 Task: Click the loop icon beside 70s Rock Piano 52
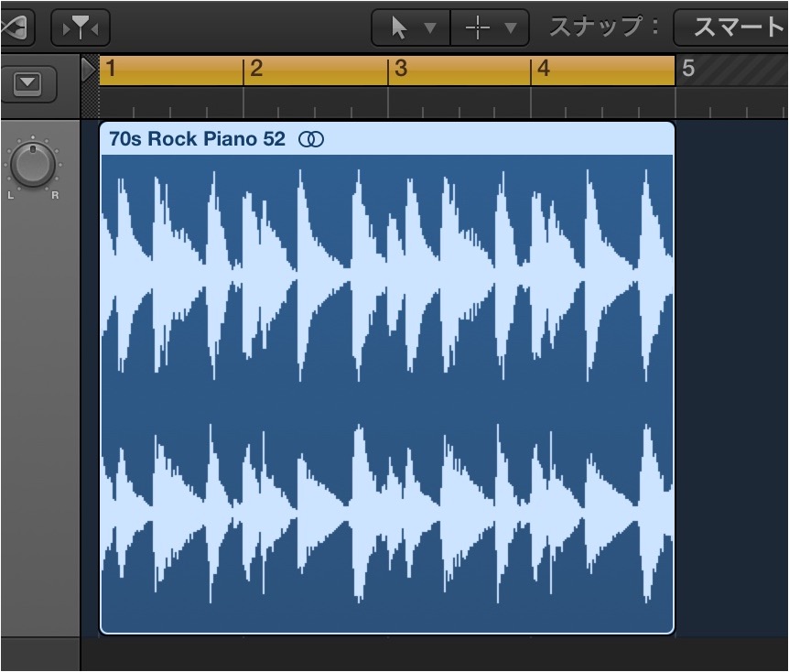(311, 139)
